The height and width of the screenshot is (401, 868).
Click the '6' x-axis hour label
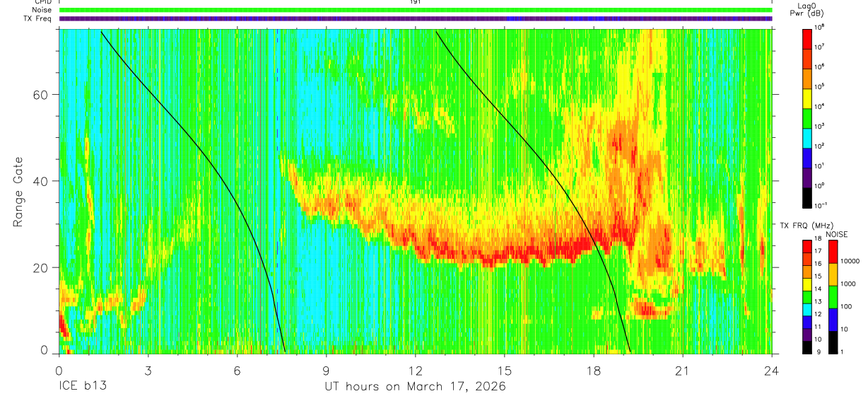tap(237, 370)
